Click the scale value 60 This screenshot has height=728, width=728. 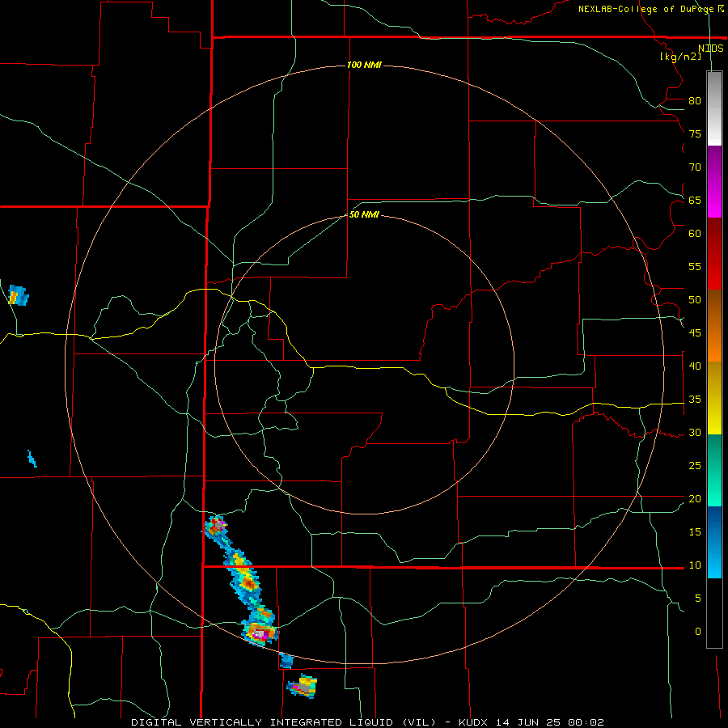pyautogui.click(x=695, y=233)
